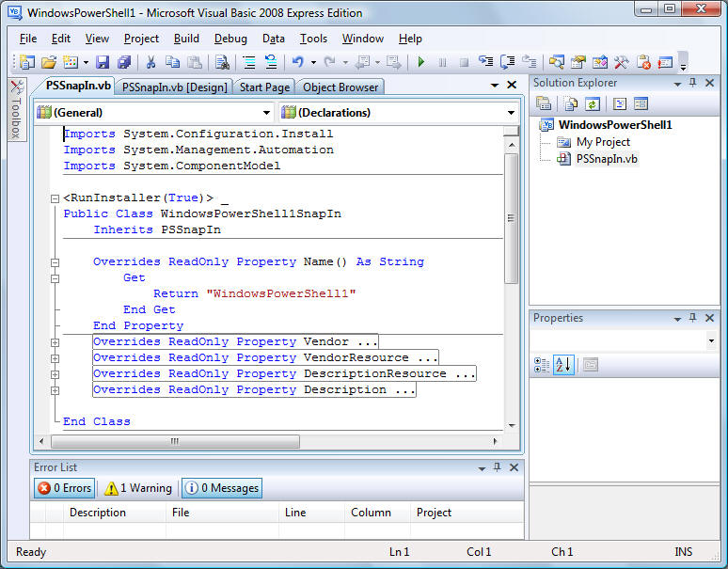Viewport: 728px width, 569px height.
Task: Open the Debug menu
Action: (x=230, y=39)
